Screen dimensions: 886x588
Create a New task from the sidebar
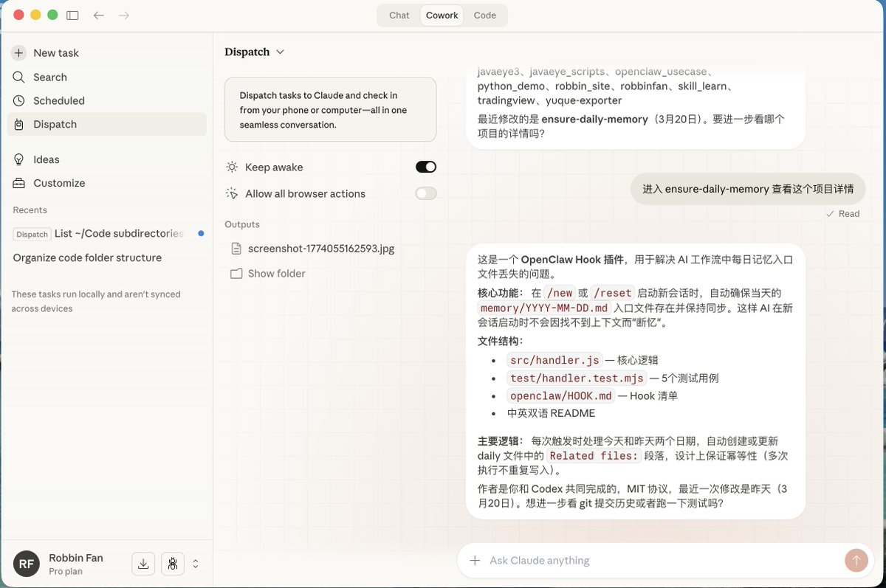click(55, 52)
